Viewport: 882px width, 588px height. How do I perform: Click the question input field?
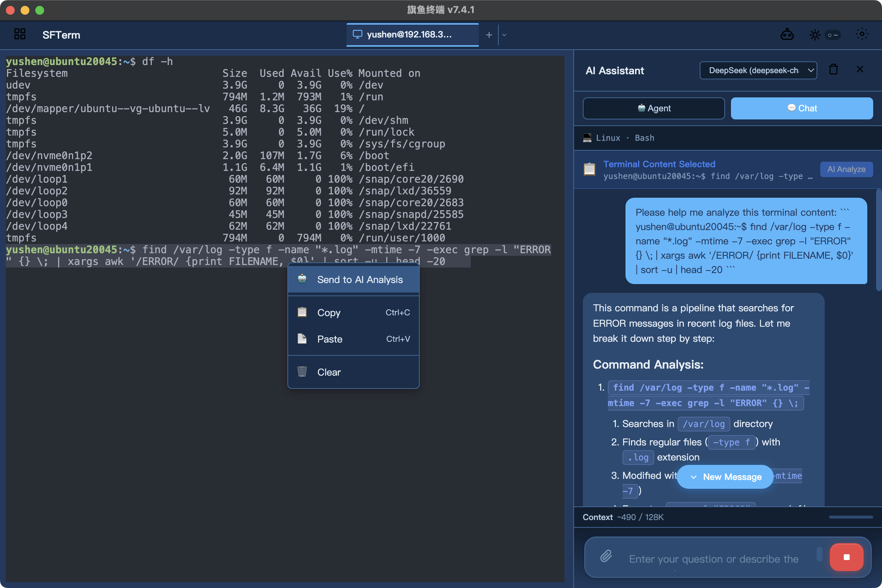714,559
